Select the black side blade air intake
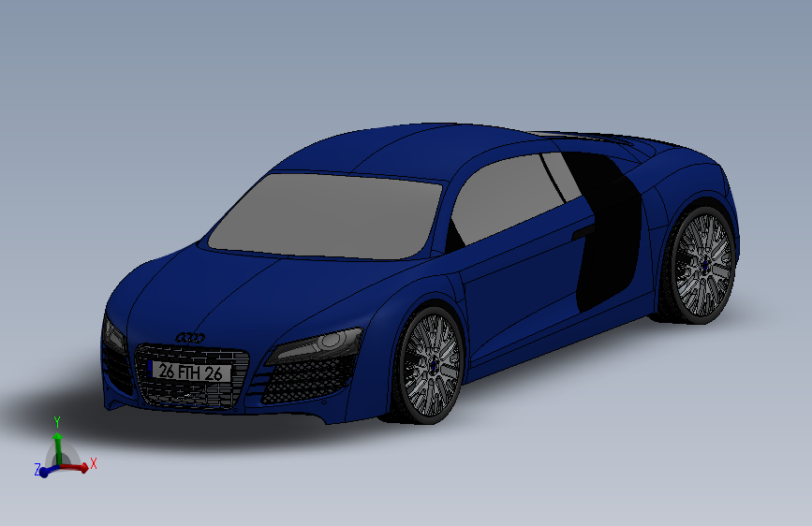The height and width of the screenshot is (526, 812). point(609,231)
